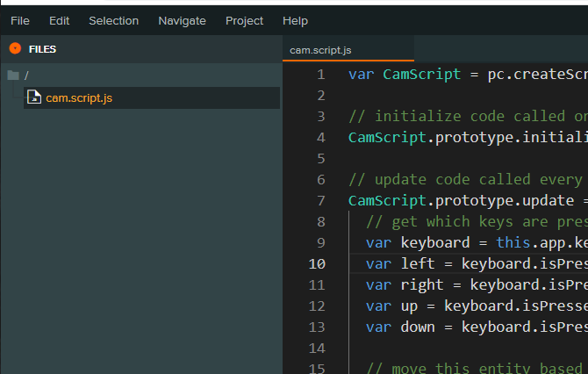Viewport: 588px width, 374px height.
Task: Open the Edit menu
Action: pos(60,20)
